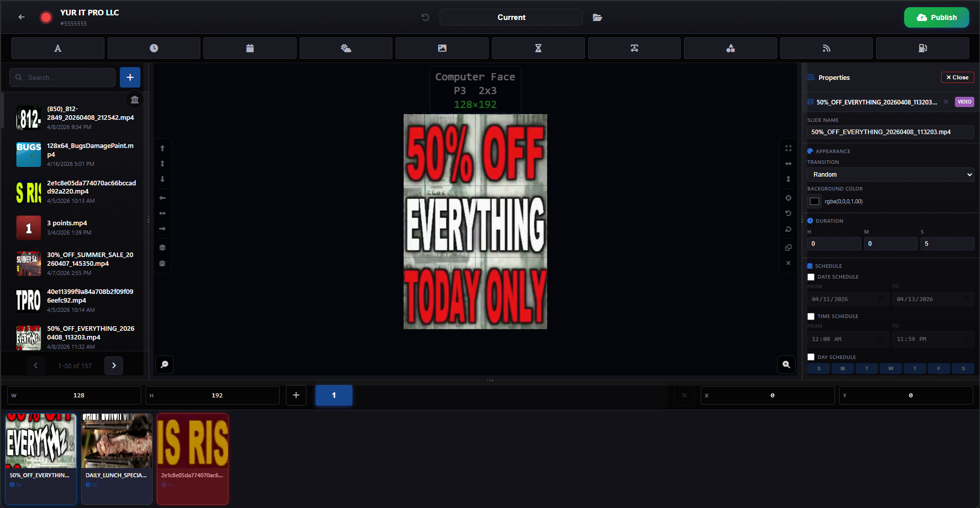
Task: Open the Current version selector
Action: (511, 17)
